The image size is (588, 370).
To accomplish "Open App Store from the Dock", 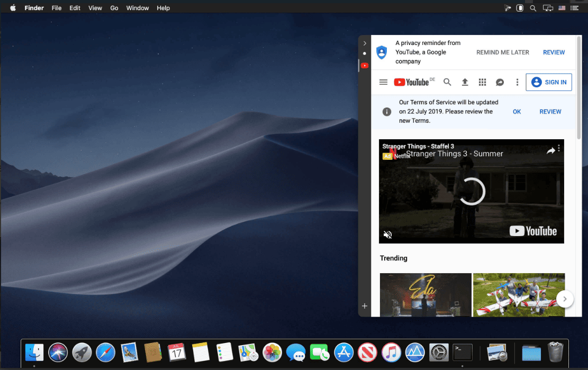I will click(x=344, y=353).
